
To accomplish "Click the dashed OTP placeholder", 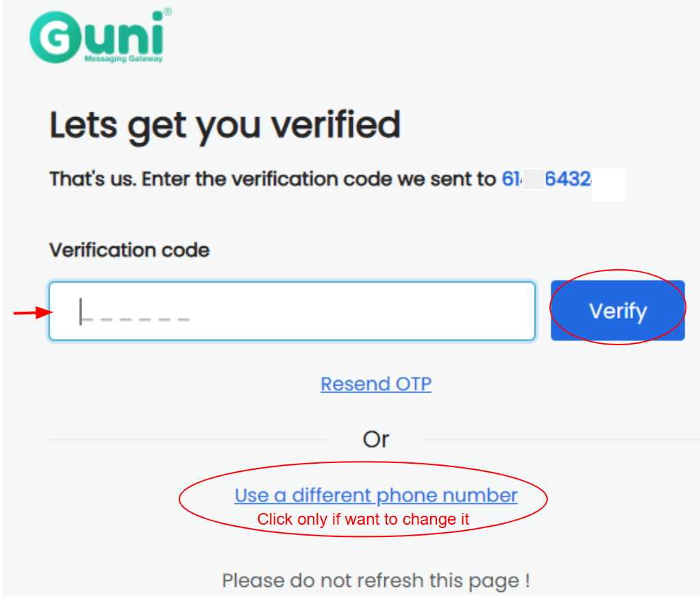I will [x=135, y=319].
